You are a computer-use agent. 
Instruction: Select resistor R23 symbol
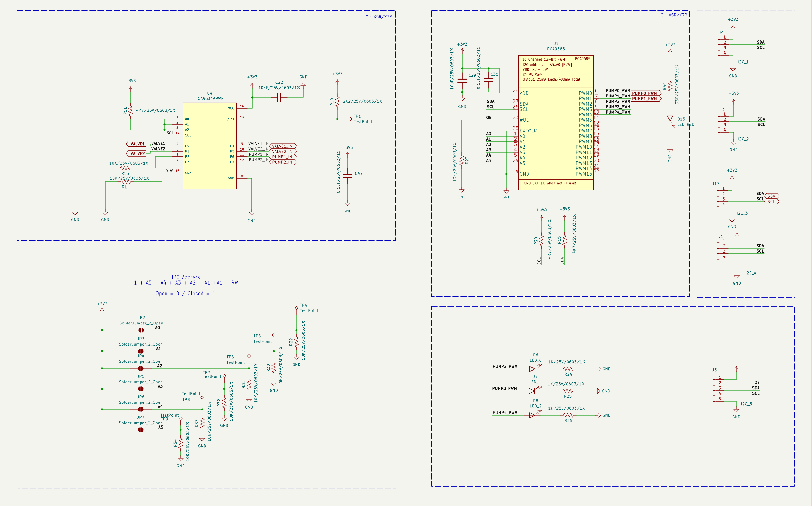tap(462, 160)
